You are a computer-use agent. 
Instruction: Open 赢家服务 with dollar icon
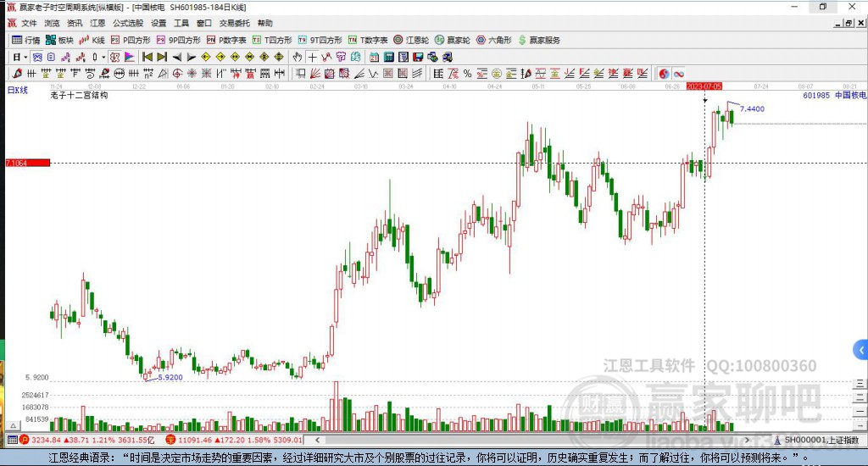pos(539,40)
